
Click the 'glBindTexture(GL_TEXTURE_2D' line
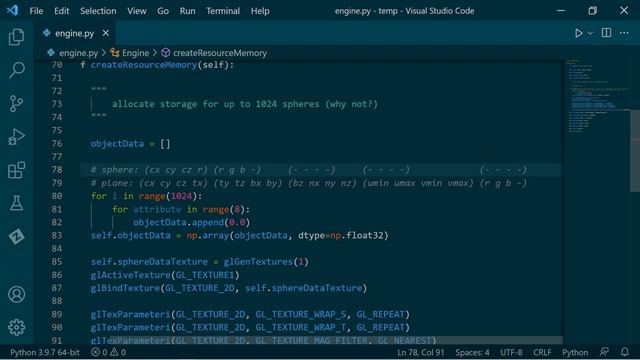(229, 288)
